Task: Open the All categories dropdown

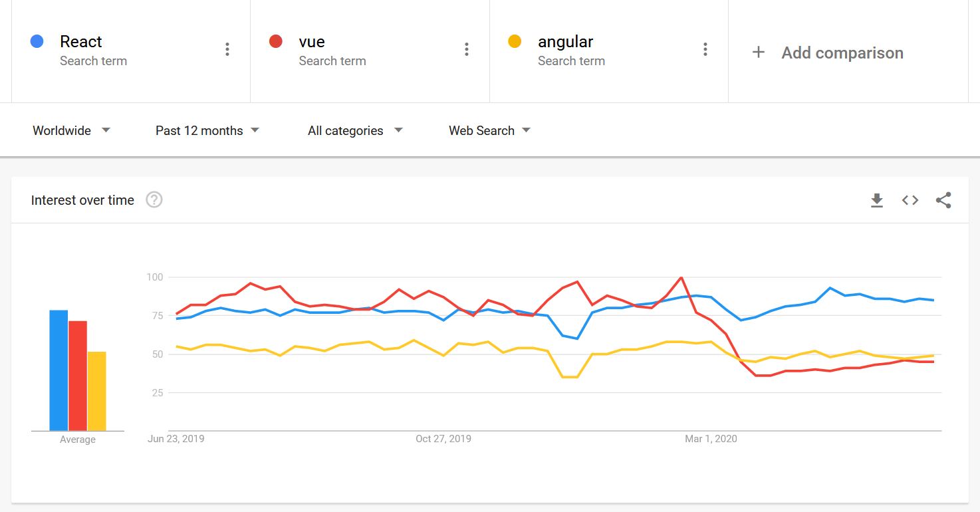Action: (355, 130)
